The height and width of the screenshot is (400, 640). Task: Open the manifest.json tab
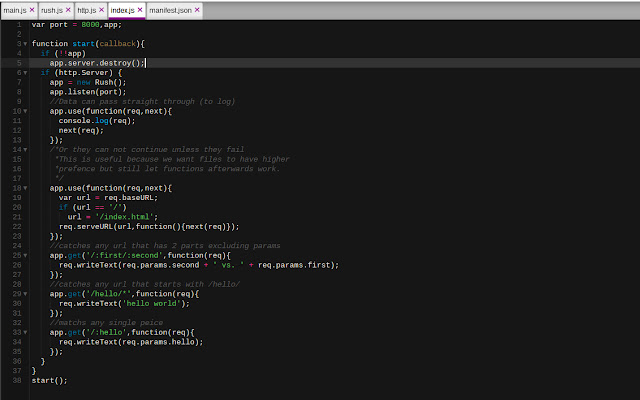coord(170,10)
